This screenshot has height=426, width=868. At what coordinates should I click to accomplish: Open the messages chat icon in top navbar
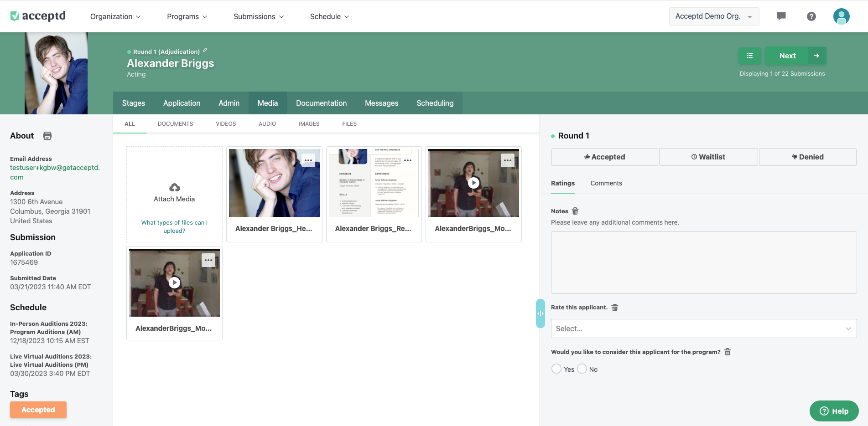pos(781,16)
